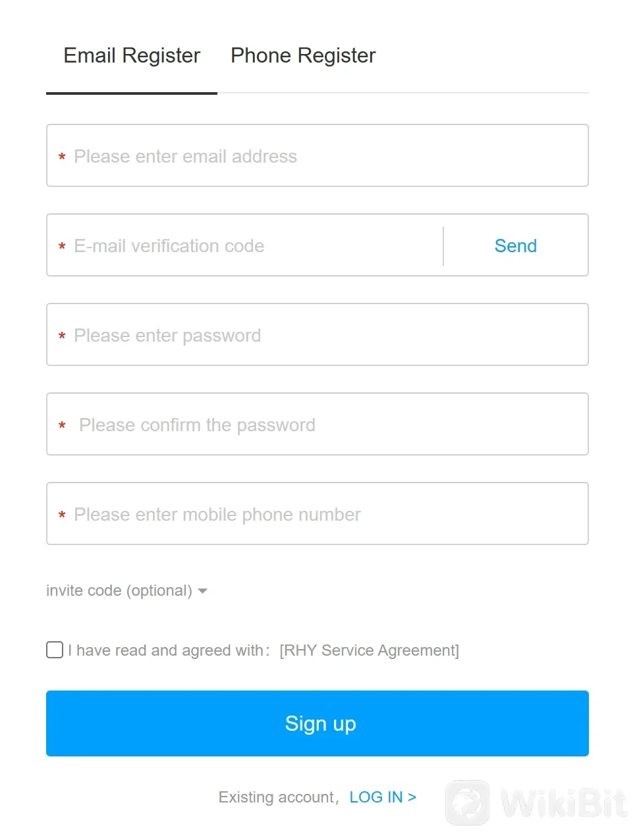
Task: Switch to the Phone Register tab
Action: pyautogui.click(x=302, y=55)
